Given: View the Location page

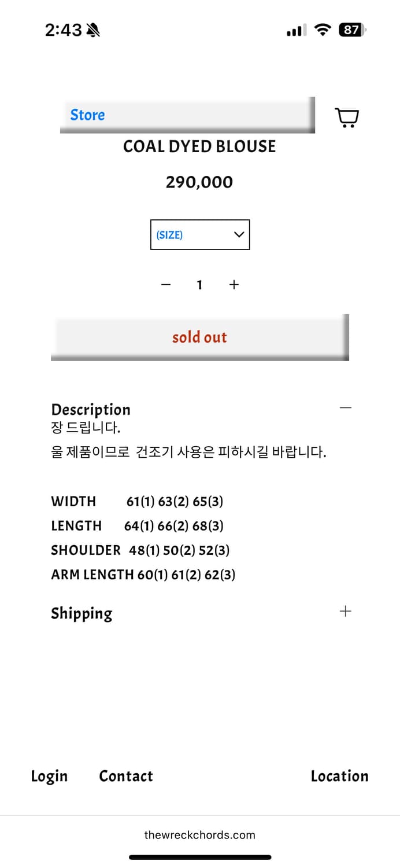Looking at the screenshot, I should pyautogui.click(x=340, y=776).
